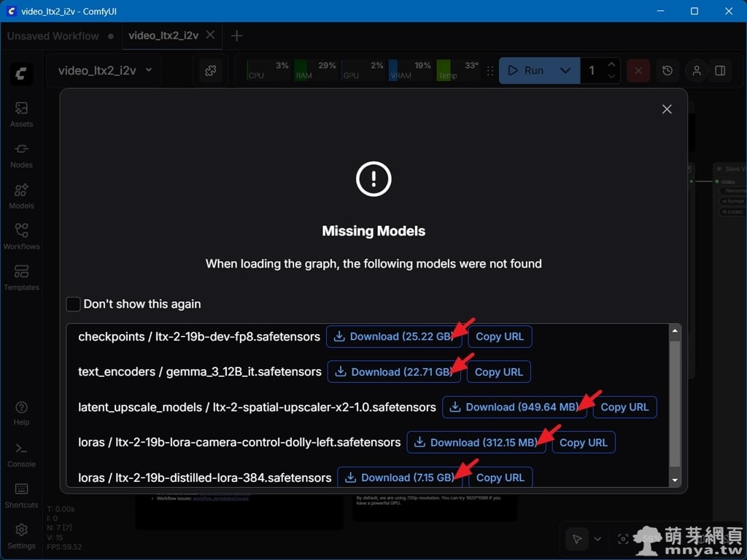The width and height of the screenshot is (747, 560).
Task: Copy URL for gemma_3_12B_it text encoder
Action: pyautogui.click(x=499, y=372)
